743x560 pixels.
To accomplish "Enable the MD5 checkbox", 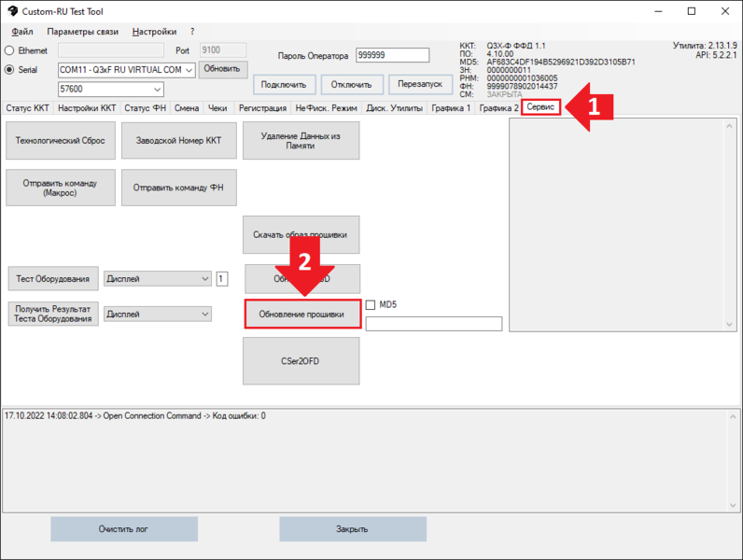I will [371, 304].
